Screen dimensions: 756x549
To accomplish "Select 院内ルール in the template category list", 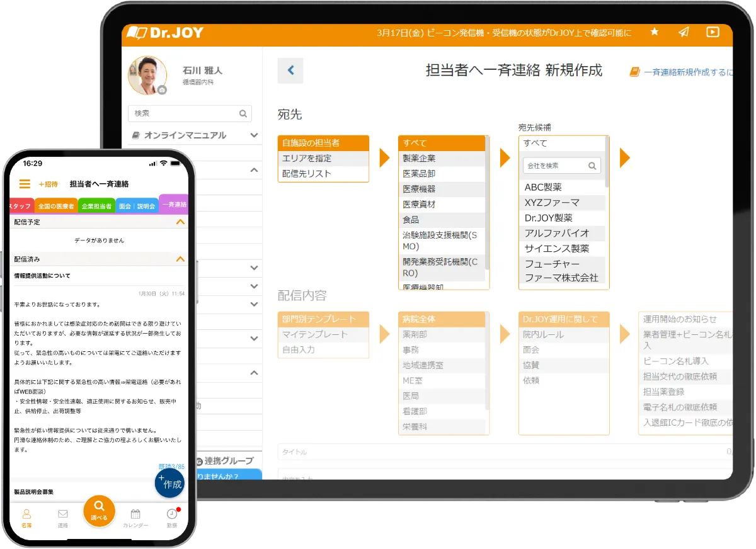I will tap(563, 334).
